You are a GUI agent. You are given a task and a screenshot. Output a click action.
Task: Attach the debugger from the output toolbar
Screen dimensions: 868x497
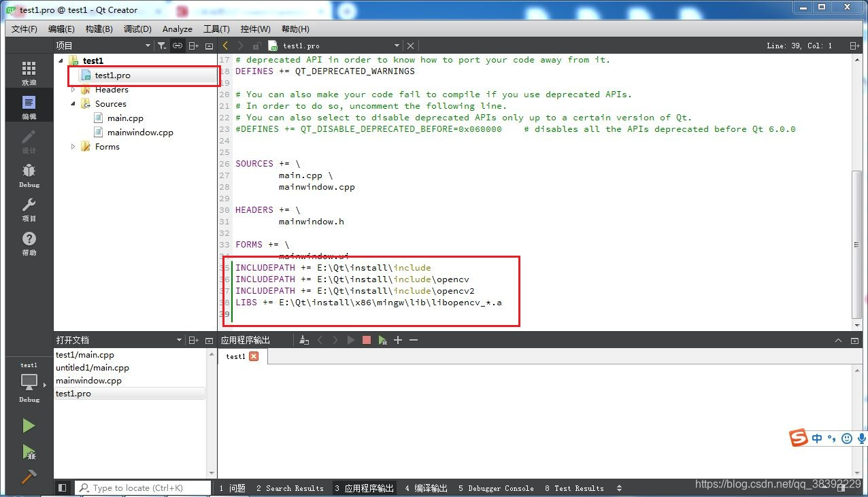point(383,340)
